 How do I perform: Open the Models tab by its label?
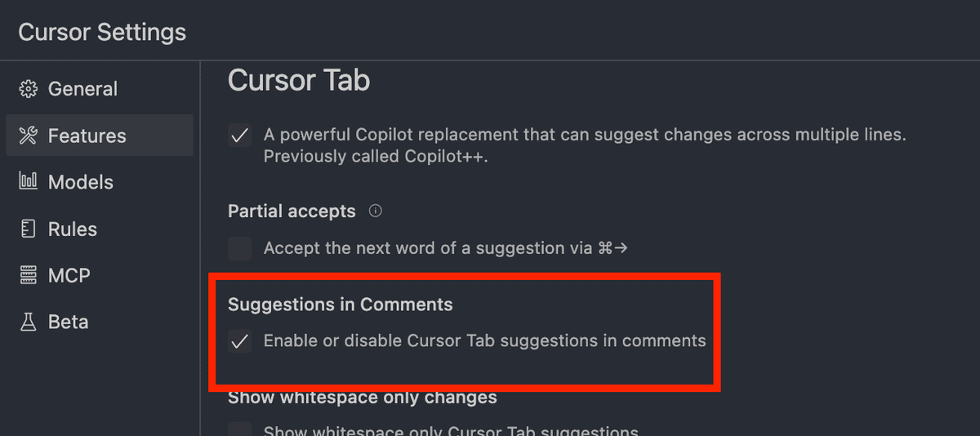click(81, 182)
